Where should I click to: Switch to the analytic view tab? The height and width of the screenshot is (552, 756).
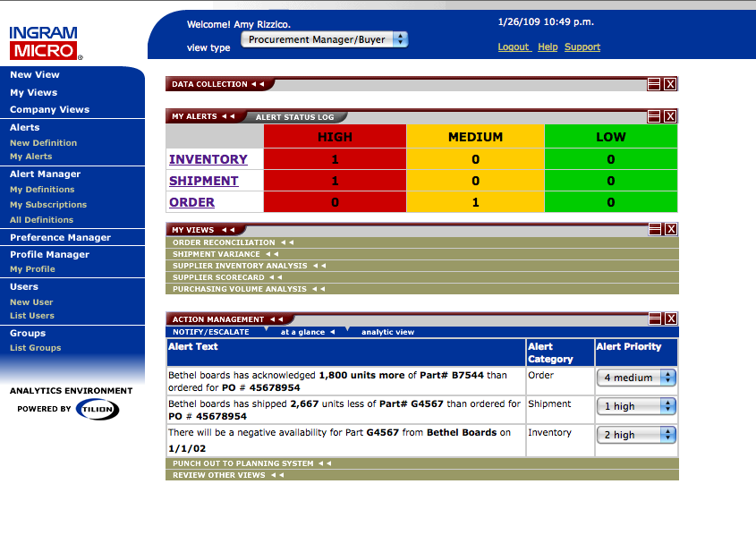[387, 332]
